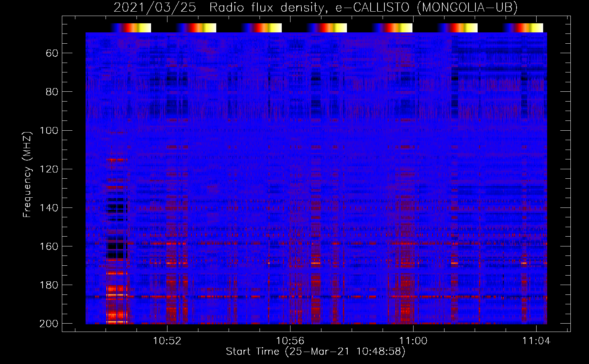The height and width of the screenshot is (364, 589).
Task: Click the 140 frequency tick label
Action: click(49, 208)
